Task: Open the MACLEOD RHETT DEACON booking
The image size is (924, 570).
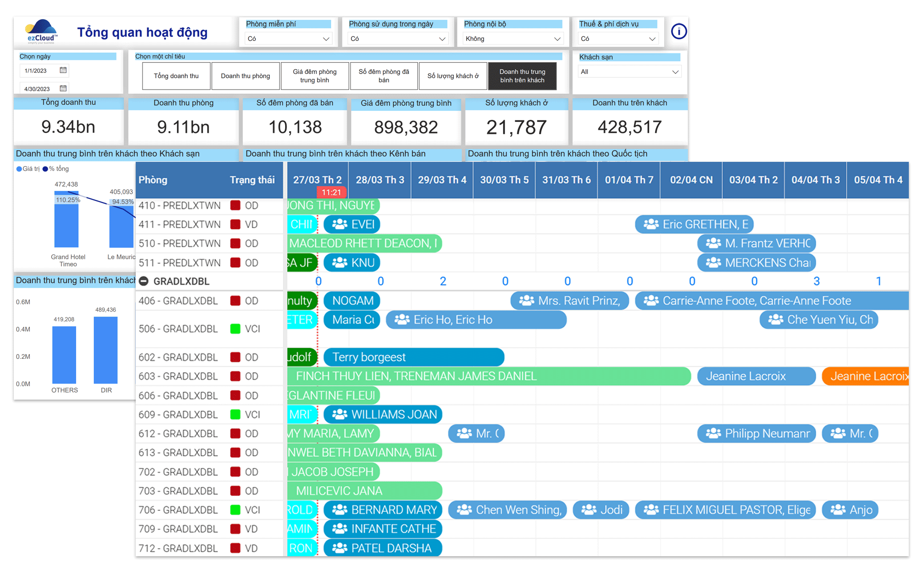Action: (x=365, y=244)
